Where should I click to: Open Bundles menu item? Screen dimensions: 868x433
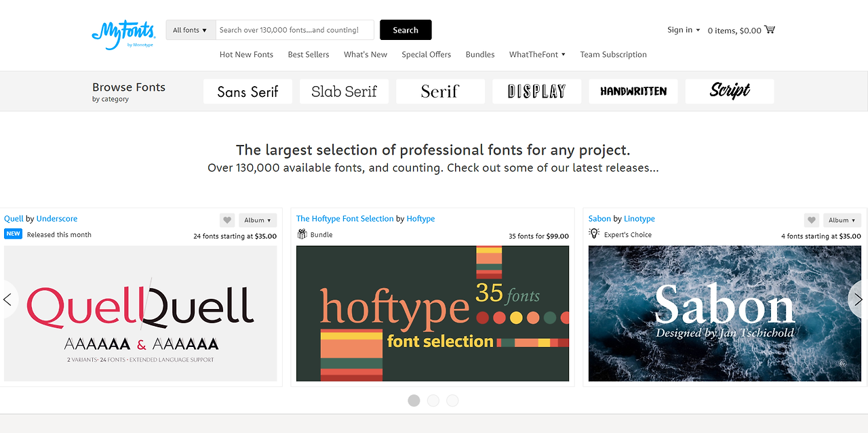[x=480, y=54]
